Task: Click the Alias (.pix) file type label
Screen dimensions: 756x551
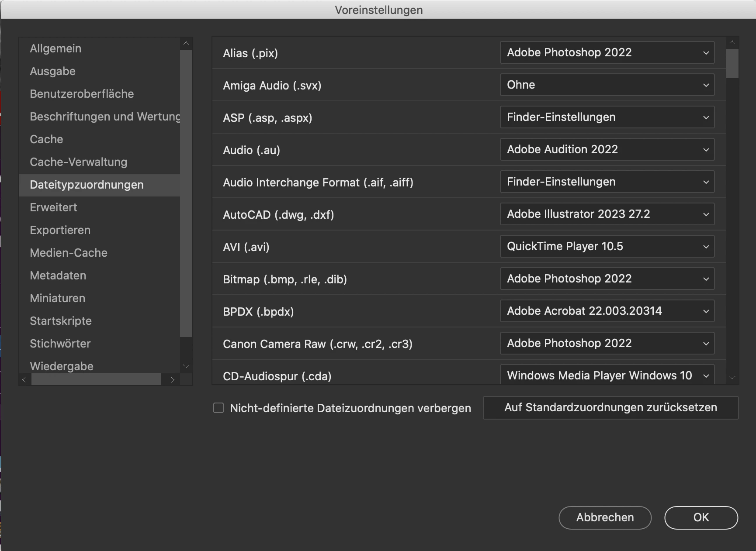Action: coord(250,53)
